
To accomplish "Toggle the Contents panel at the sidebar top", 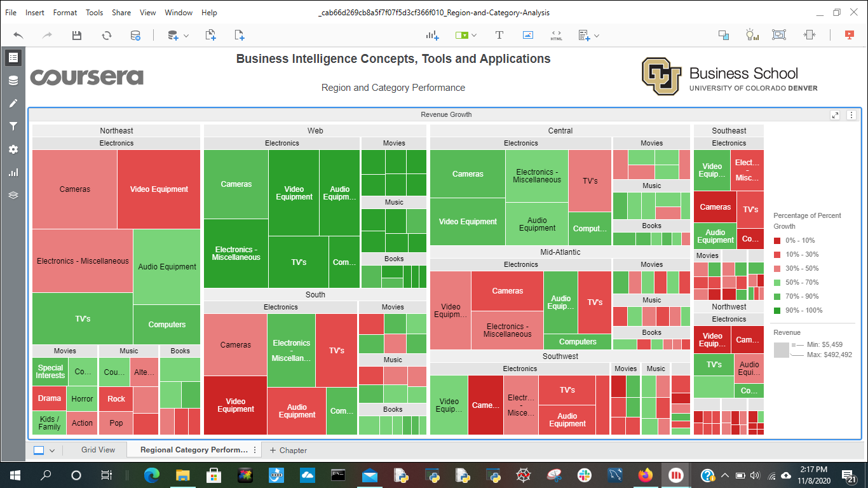I will (x=13, y=58).
